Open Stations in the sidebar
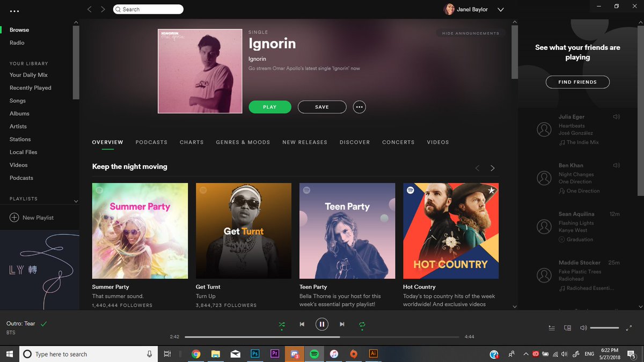The image size is (644, 362). click(20, 139)
